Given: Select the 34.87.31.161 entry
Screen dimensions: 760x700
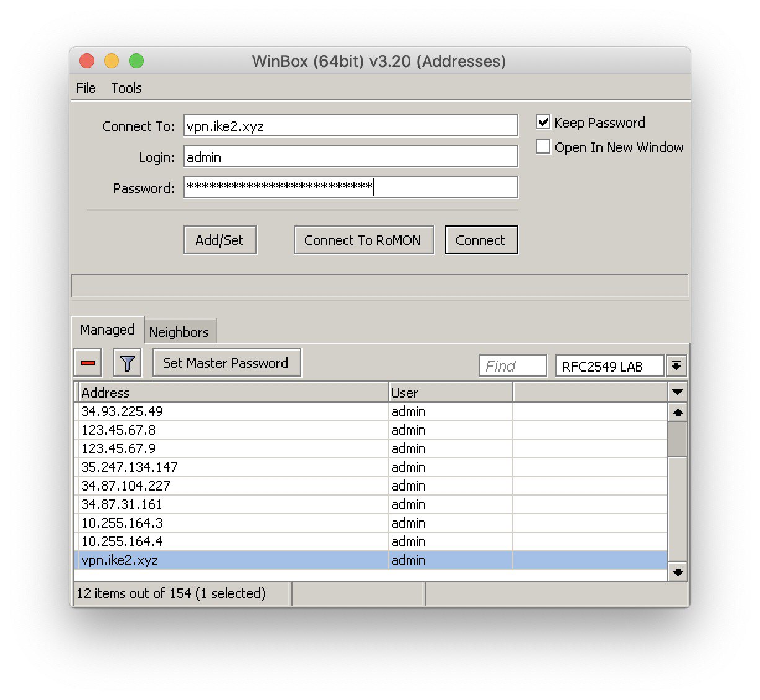Looking at the screenshot, I should coord(371,504).
